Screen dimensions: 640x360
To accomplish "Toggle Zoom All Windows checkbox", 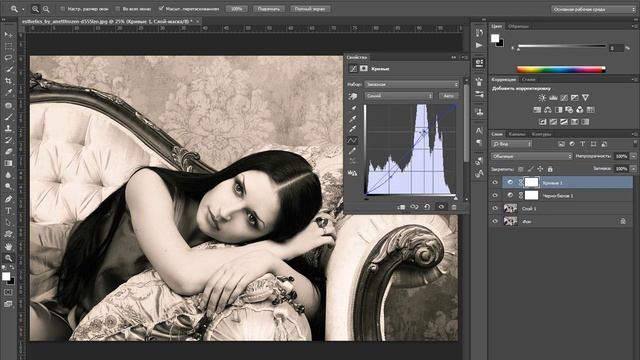I will [118, 9].
